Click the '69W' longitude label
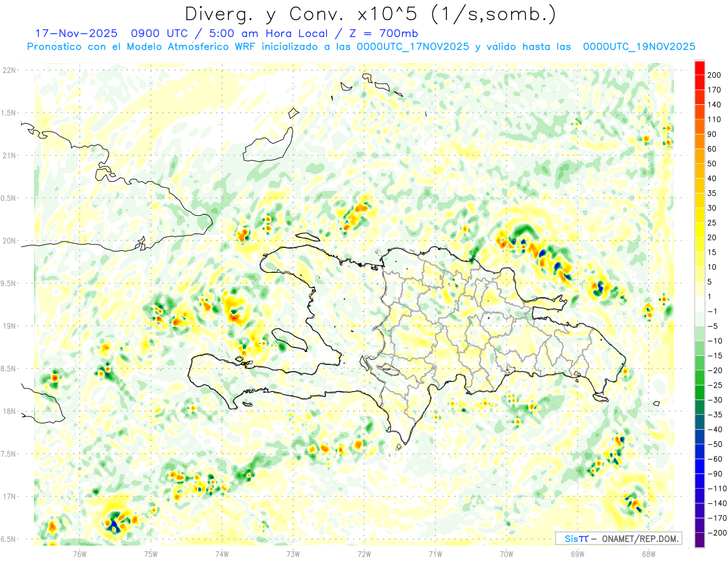This screenshot has height=562, width=728. [578, 553]
